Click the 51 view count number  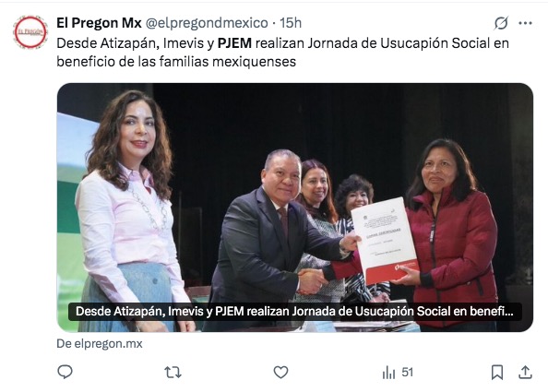(408, 373)
